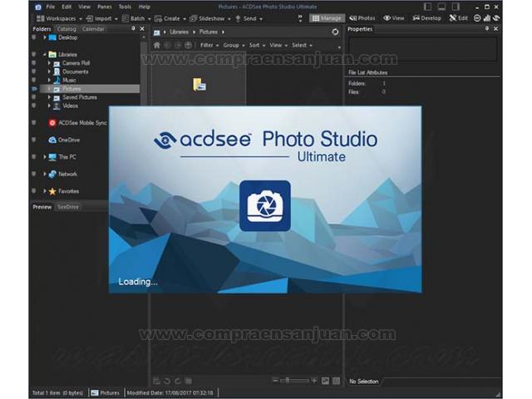The image size is (532, 399).
Task: Open the View menu in menu bar
Action: pyautogui.click(x=85, y=7)
